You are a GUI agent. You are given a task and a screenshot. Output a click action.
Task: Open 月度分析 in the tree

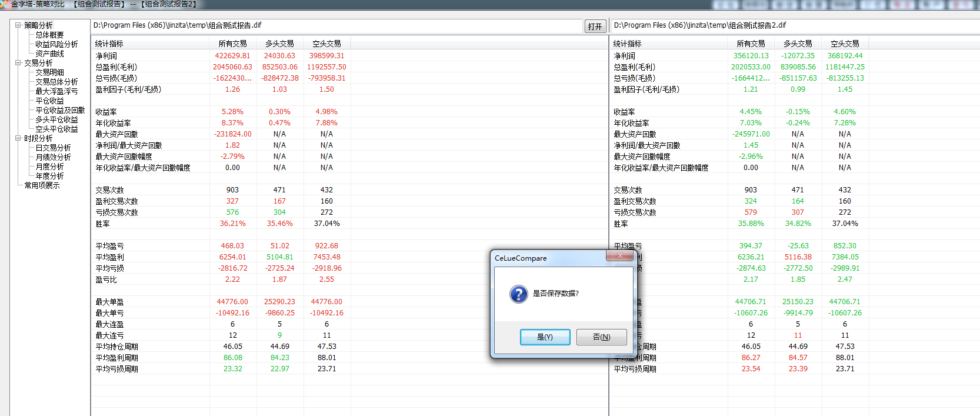[x=49, y=167]
